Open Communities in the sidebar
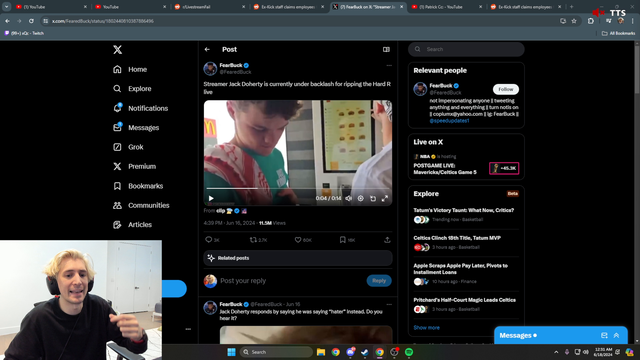640x360 pixels. pyautogui.click(x=141, y=205)
